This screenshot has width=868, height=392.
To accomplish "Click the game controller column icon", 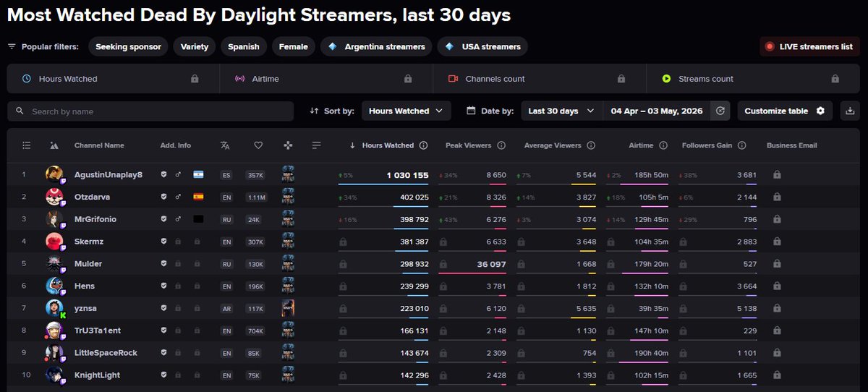I will point(288,145).
